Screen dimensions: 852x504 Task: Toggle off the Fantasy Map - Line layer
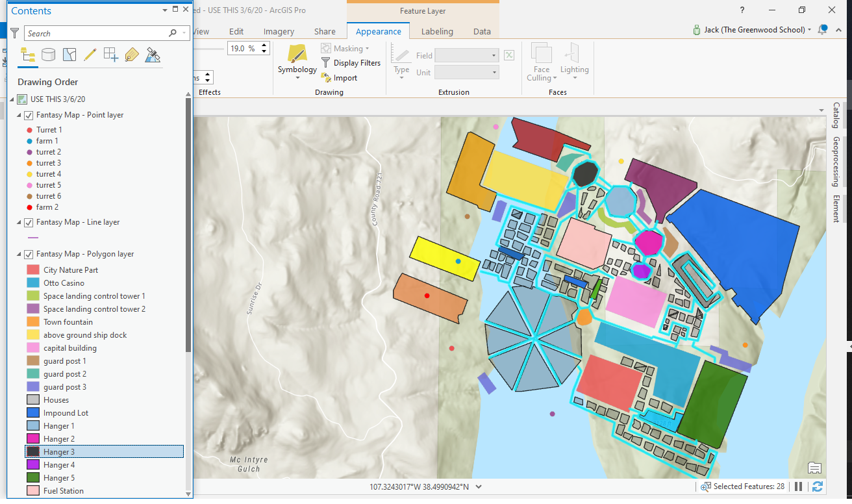pyautogui.click(x=29, y=222)
